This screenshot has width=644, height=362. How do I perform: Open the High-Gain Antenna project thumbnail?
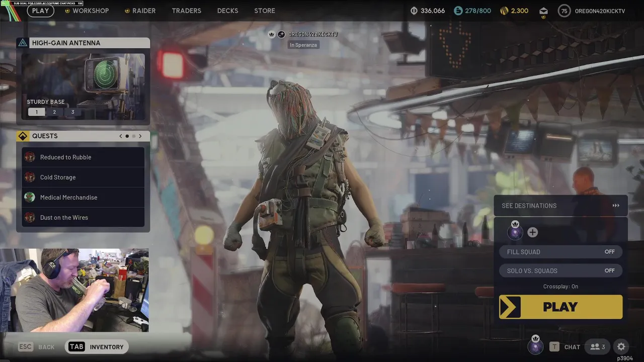[x=83, y=85]
